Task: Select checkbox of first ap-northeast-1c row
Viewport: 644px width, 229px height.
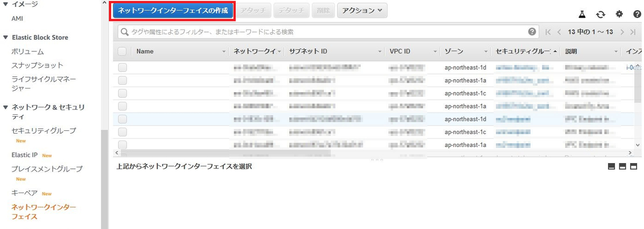Action: 122,93
